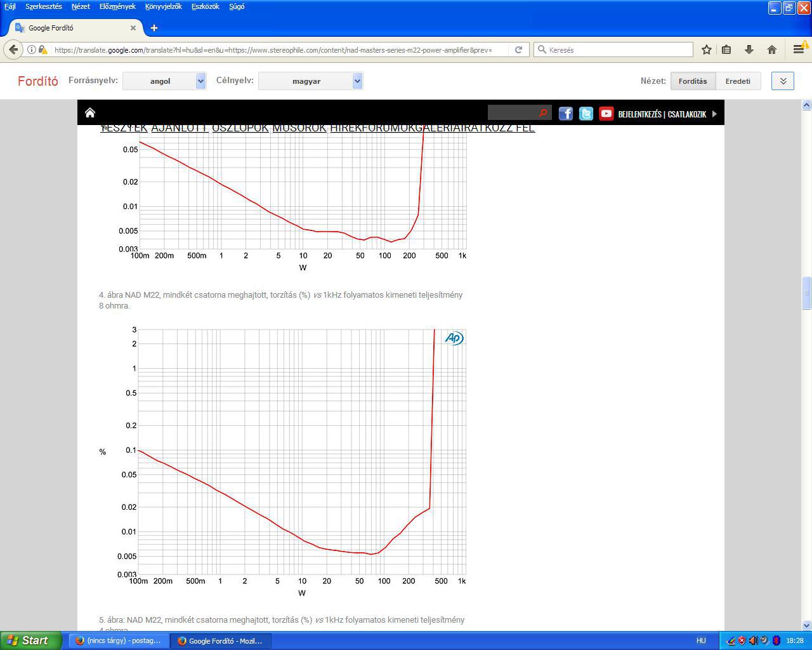This screenshot has width=812, height=650.
Task: Click the scrollbar down arrow
Action: click(807, 625)
